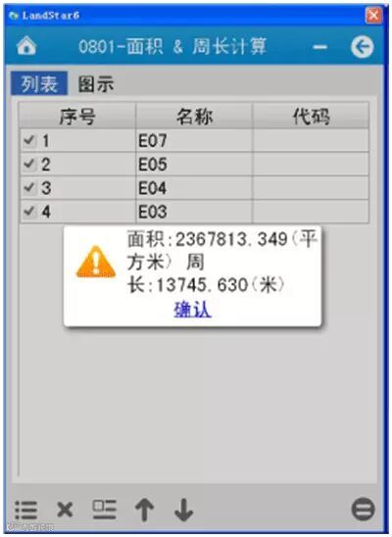Screen dimensions: 392x537
Task: Click the 序号 column header
Action: (x=77, y=116)
